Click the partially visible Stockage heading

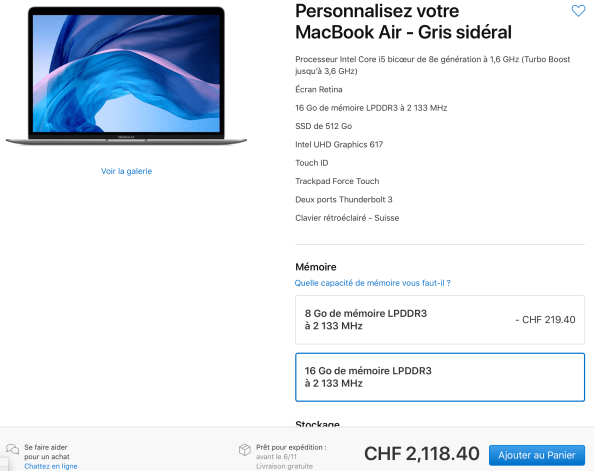point(317,424)
